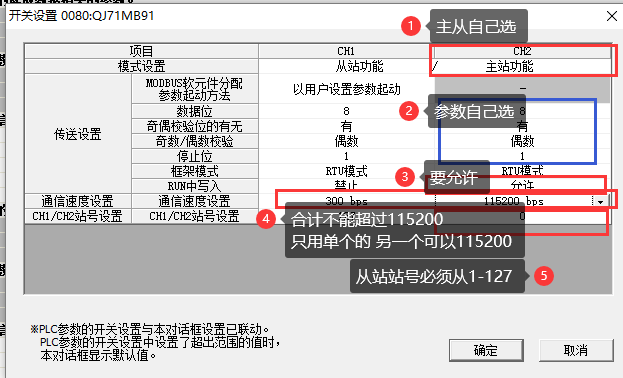The width and height of the screenshot is (623, 378).
Task: Click the red annotation marker number 5
Action: pyautogui.click(x=544, y=275)
